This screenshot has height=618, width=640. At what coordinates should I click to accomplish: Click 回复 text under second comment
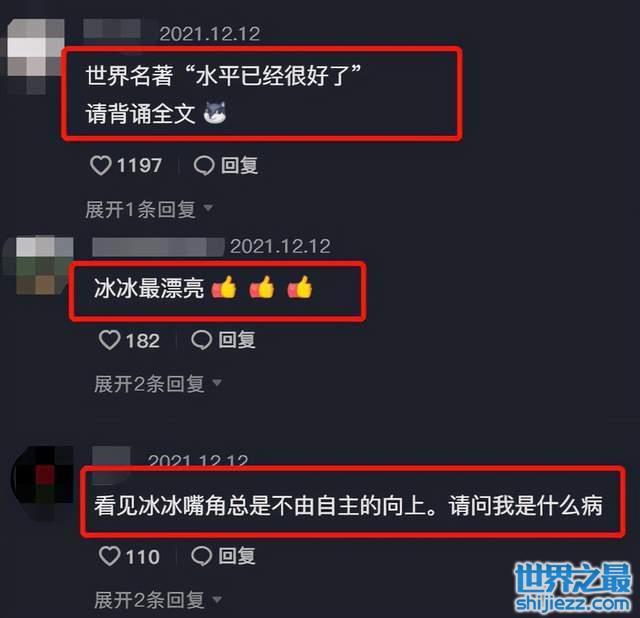click(x=237, y=340)
